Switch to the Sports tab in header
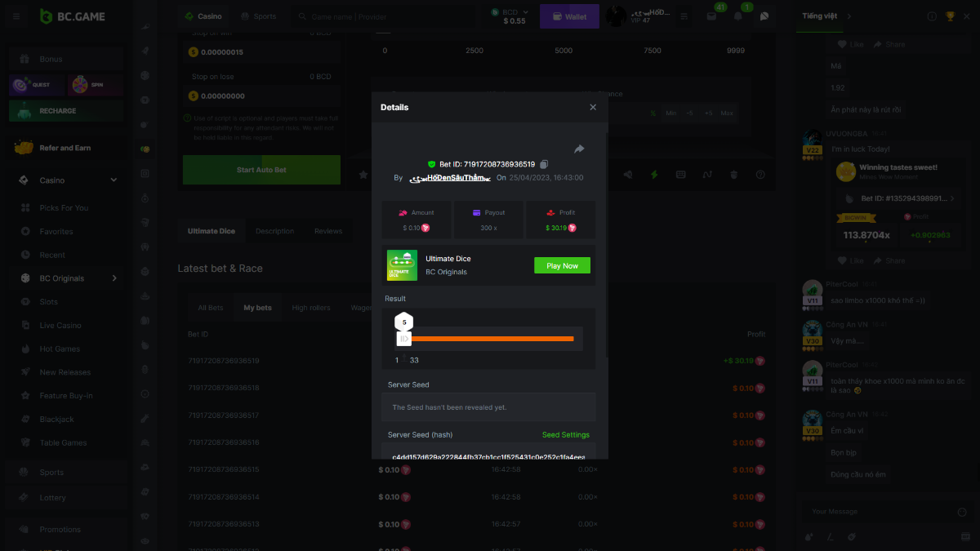Viewport: 980px width, 551px height. (258, 16)
